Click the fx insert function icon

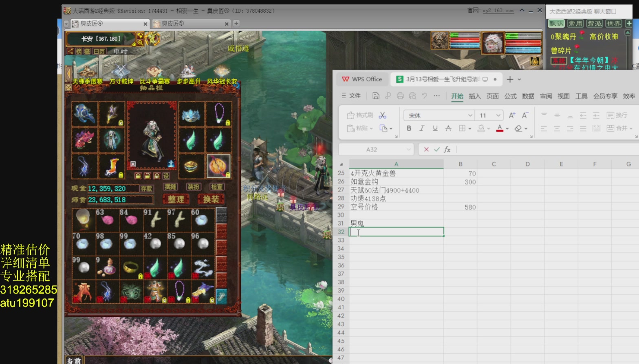[x=447, y=149]
